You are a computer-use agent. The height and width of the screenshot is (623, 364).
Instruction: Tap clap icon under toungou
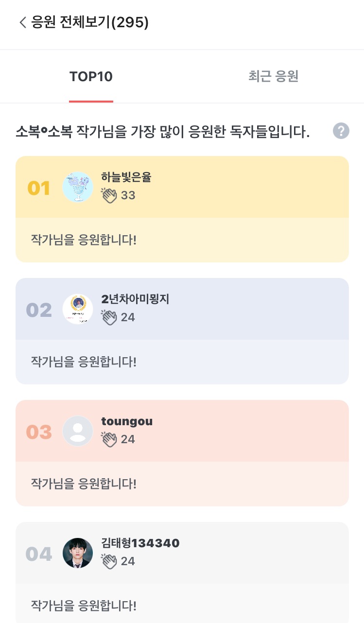109,439
